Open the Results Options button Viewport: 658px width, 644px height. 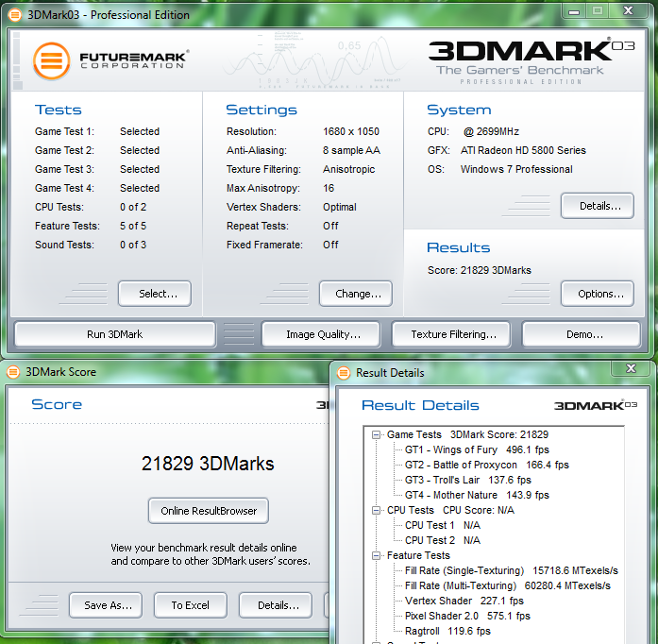(598, 294)
